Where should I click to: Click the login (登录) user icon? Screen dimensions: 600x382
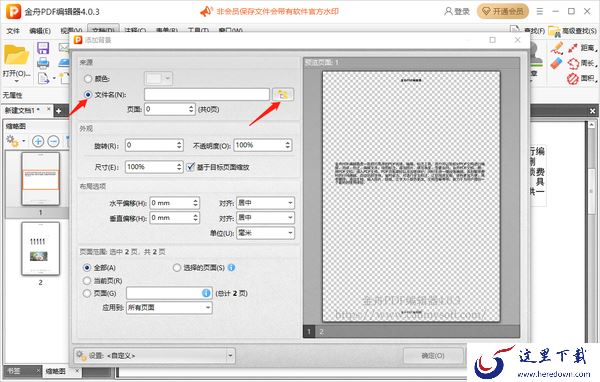click(448, 11)
